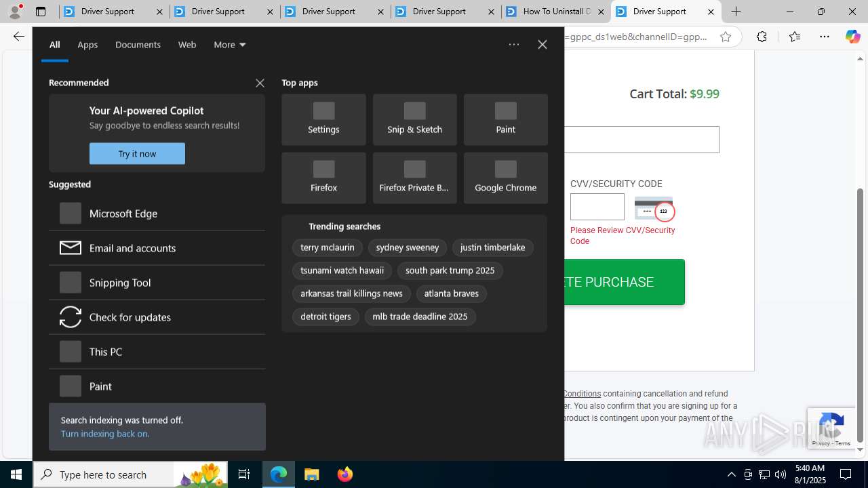This screenshot has width=868, height=488.
Task: Open Edge Favorites toolbar icon
Action: pyautogui.click(x=794, y=37)
